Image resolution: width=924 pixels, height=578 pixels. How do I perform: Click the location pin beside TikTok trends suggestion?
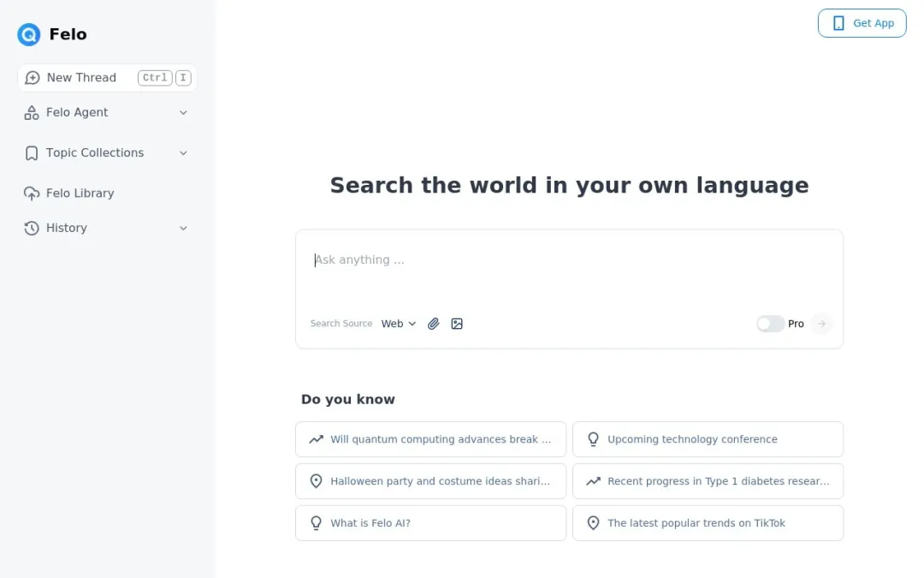coord(594,523)
